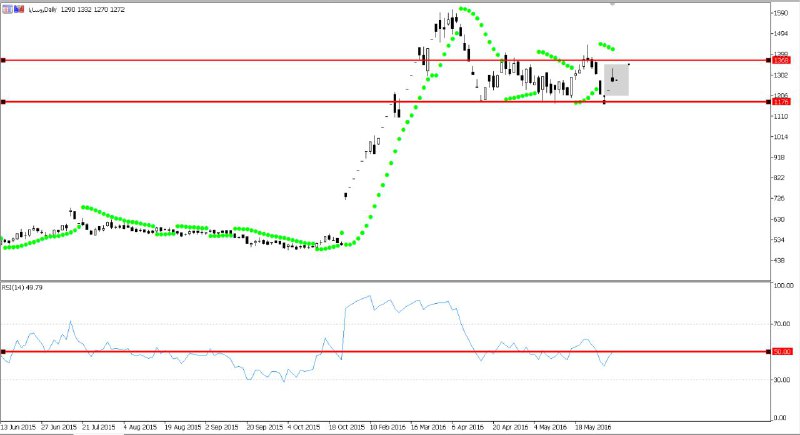
Task: Click the 1110 price scale value
Action: (781, 117)
